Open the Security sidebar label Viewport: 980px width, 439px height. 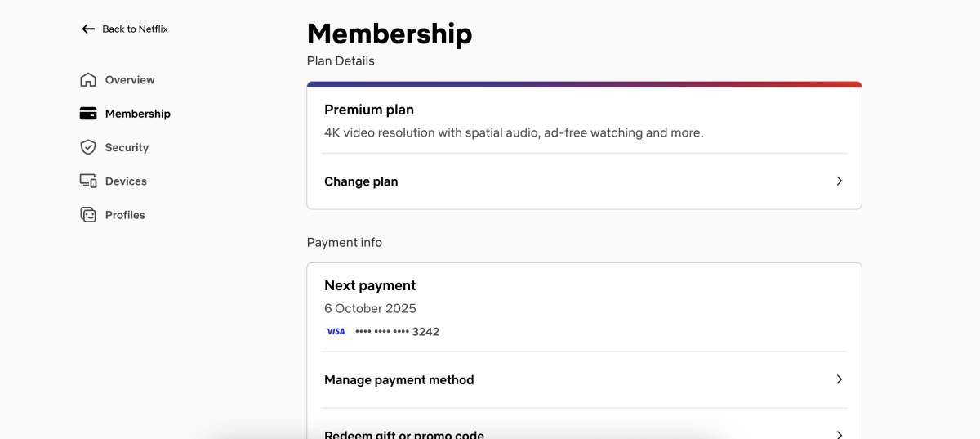point(127,148)
